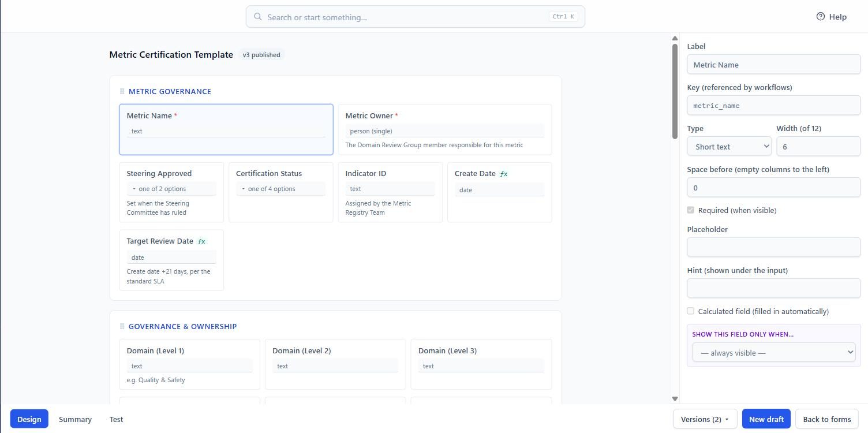Click the fx icon beside Create Date
This screenshot has width=868, height=433.
[x=504, y=174]
